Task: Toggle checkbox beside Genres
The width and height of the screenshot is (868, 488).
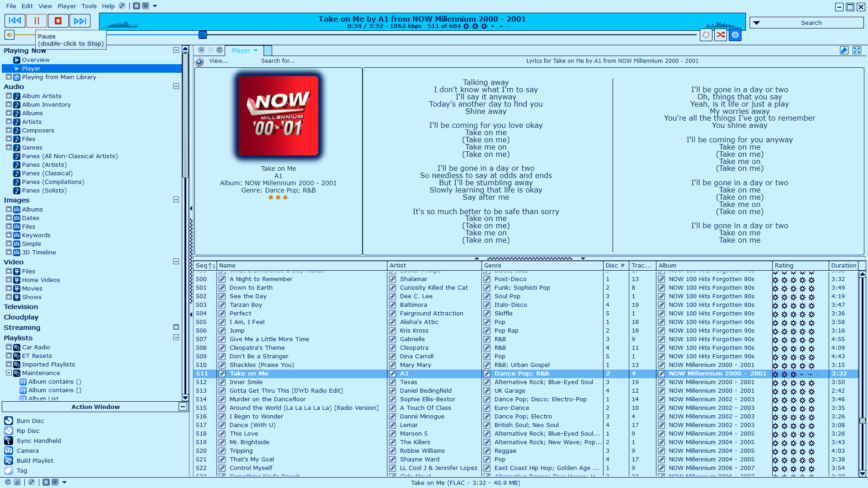Action: [9, 147]
